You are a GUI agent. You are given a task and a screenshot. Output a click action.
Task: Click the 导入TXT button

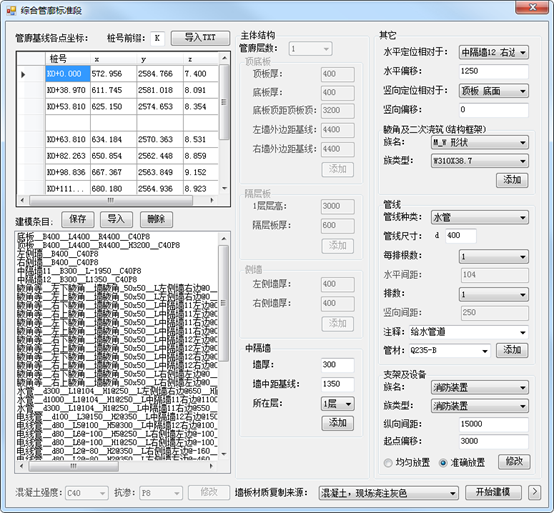[x=200, y=37]
